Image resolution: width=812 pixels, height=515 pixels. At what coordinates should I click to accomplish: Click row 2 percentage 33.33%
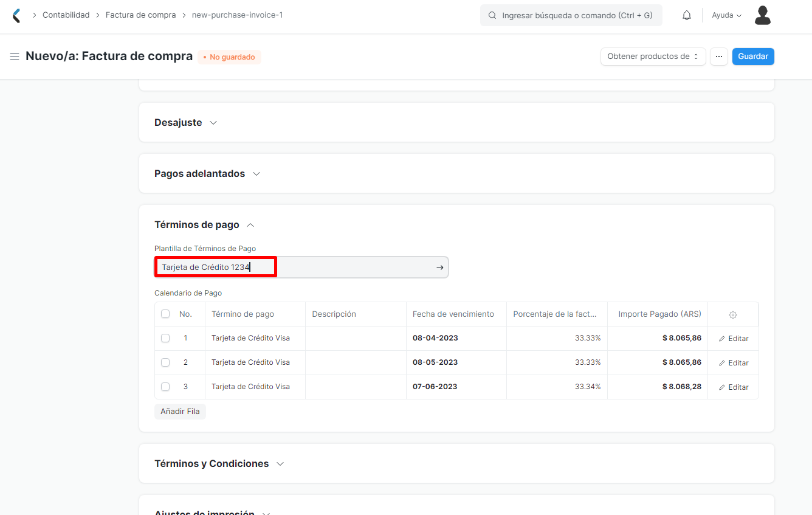[x=557, y=362]
